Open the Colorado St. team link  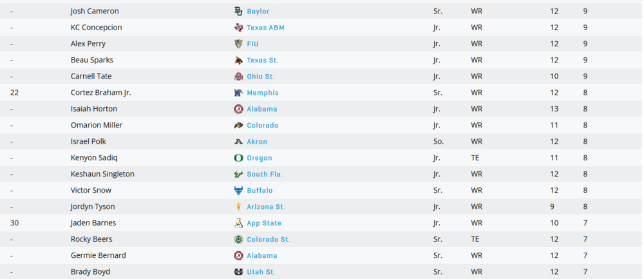tap(269, 239)
